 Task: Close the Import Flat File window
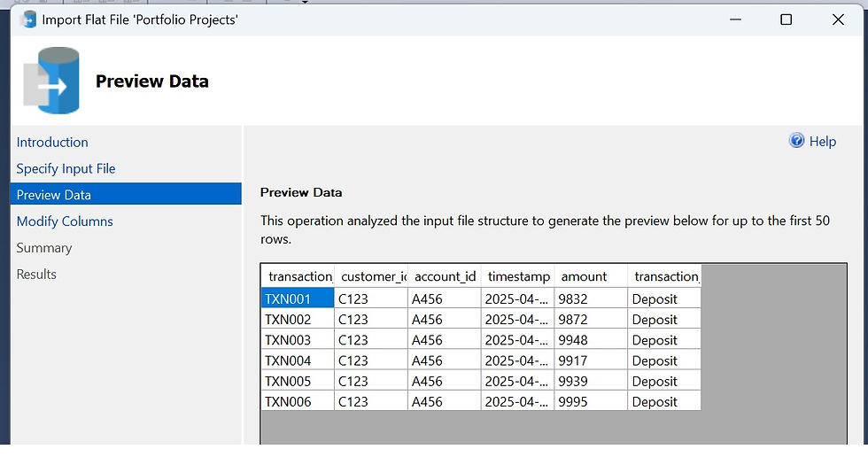point(838,19)
